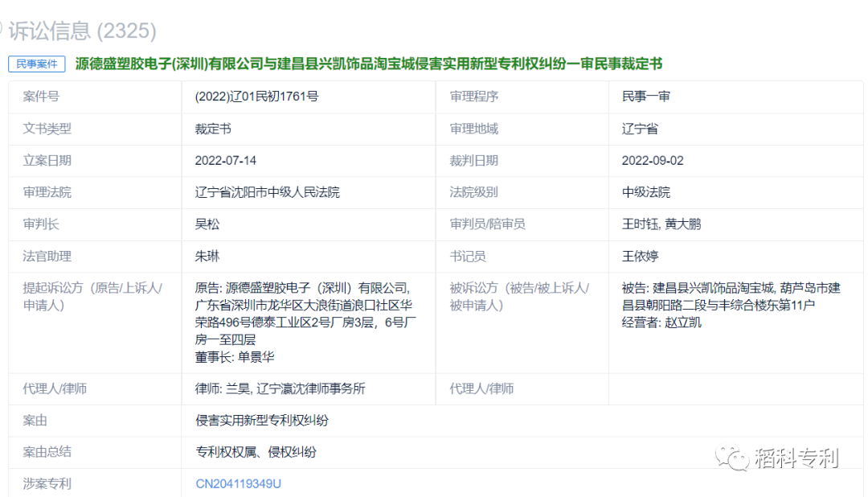Select court 辽宁省沈阳市中级人民法院
The height and width of the screenshot is (497, 868).
click(268, 192)
